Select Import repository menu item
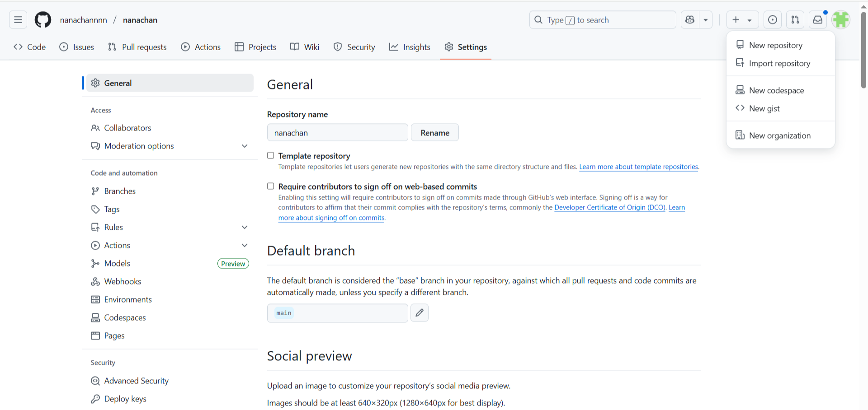868x410 pixels. coord(780,63)
